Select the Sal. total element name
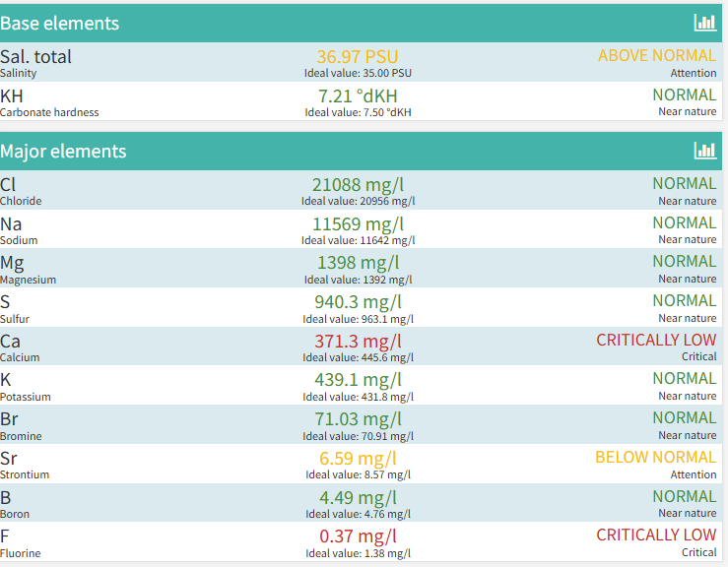 35,57
